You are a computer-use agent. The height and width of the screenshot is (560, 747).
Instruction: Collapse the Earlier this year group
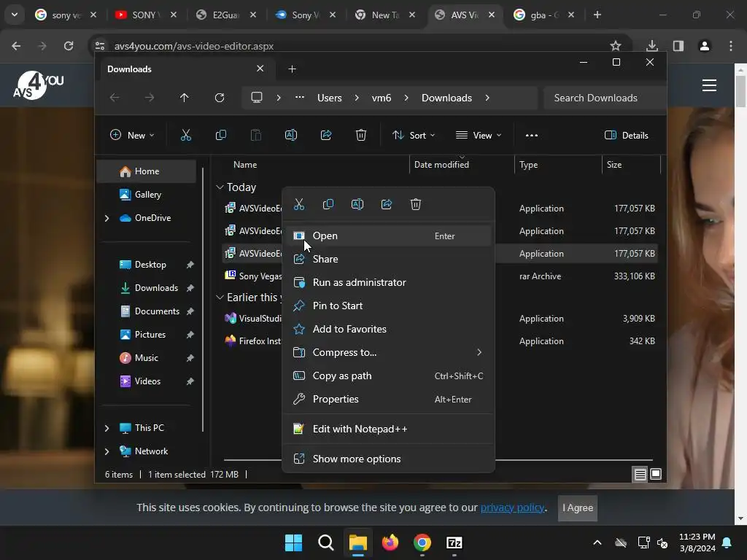220,297
